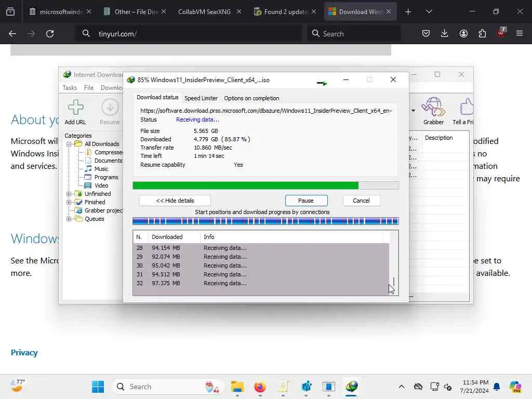This screenshot has width=532, height=399.
Task: Switch to the Other – File Directory tab
Action: [x=136, y=12]
